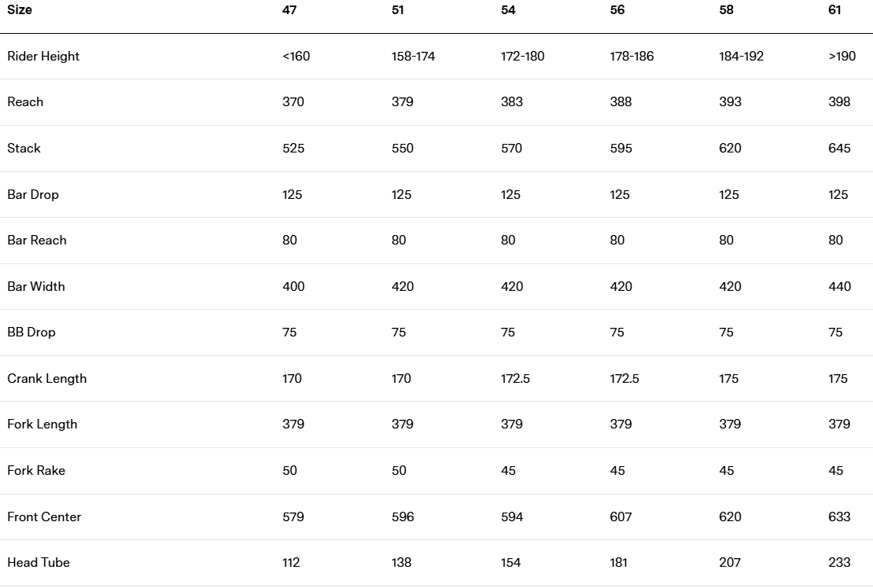Click the Stack row label
The width and height of the screenshot is (873, 588).
(24, 149)
